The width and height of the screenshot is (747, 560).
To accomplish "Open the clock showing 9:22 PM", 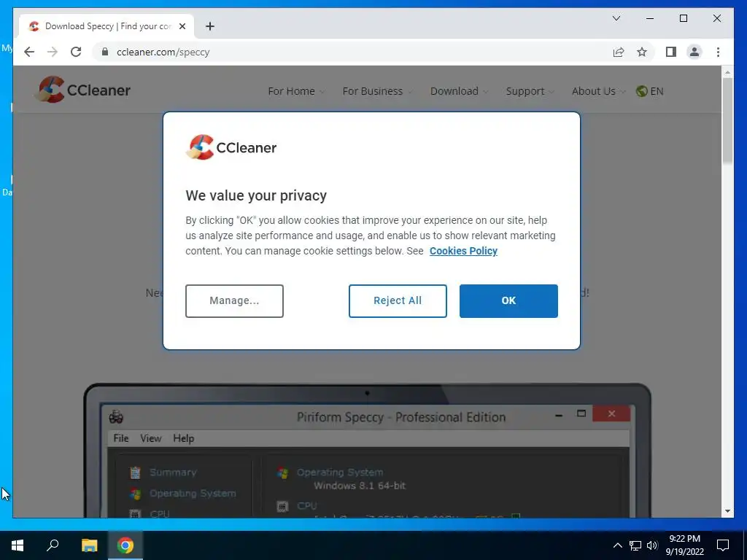I will [684, 545].
